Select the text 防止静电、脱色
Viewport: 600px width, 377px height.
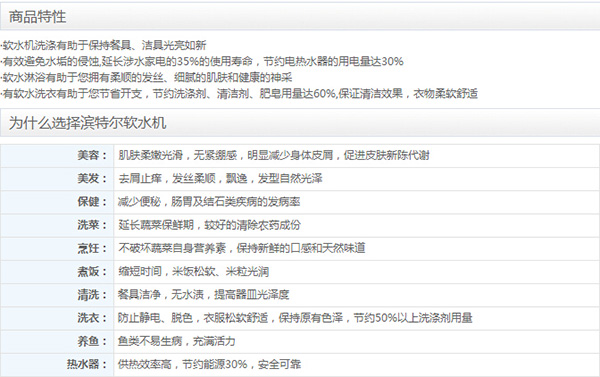pos(155,318)
